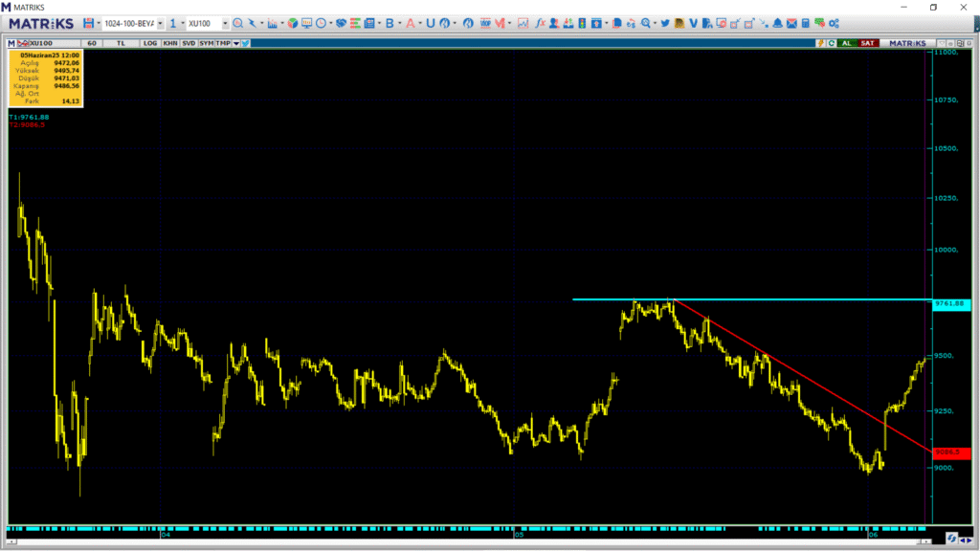The image size is (980, 551).
Task: Click the settings gears icon in toolbar
Action: click(834, 23)
